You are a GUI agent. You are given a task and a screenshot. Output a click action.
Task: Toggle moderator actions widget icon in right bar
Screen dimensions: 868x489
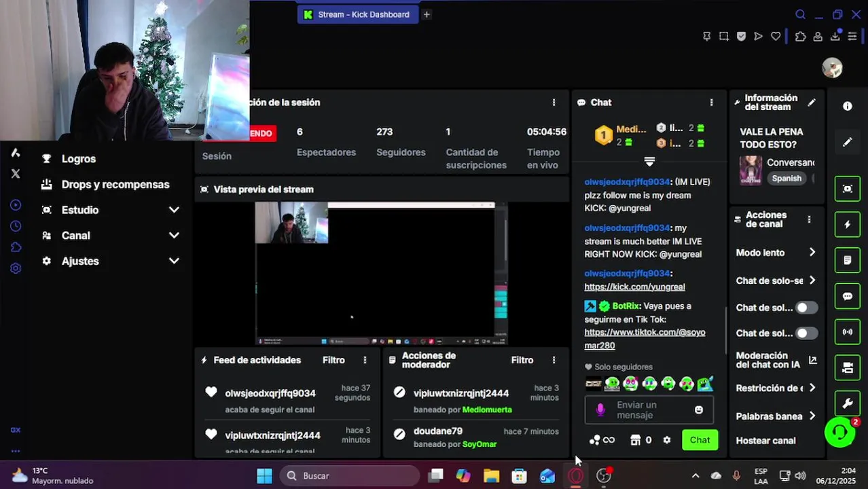[848, 260]
